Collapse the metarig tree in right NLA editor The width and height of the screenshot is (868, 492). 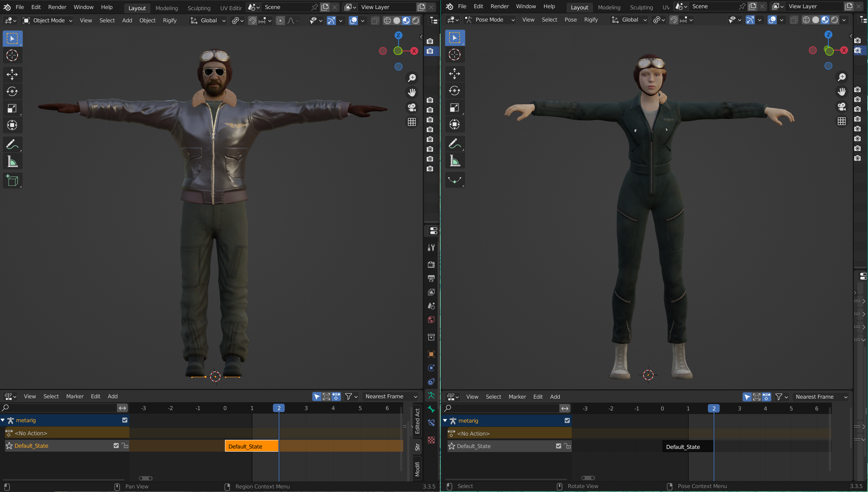click(445, 420)
